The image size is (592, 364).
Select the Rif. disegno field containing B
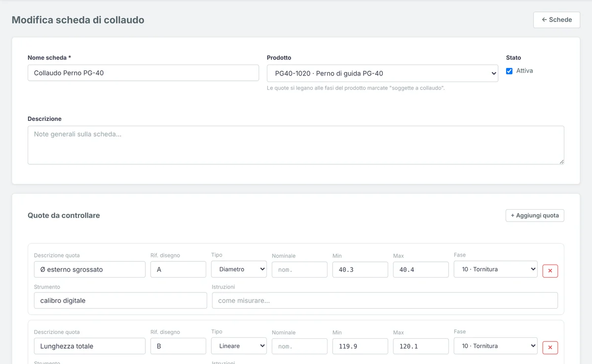click(x=178, y=346)
